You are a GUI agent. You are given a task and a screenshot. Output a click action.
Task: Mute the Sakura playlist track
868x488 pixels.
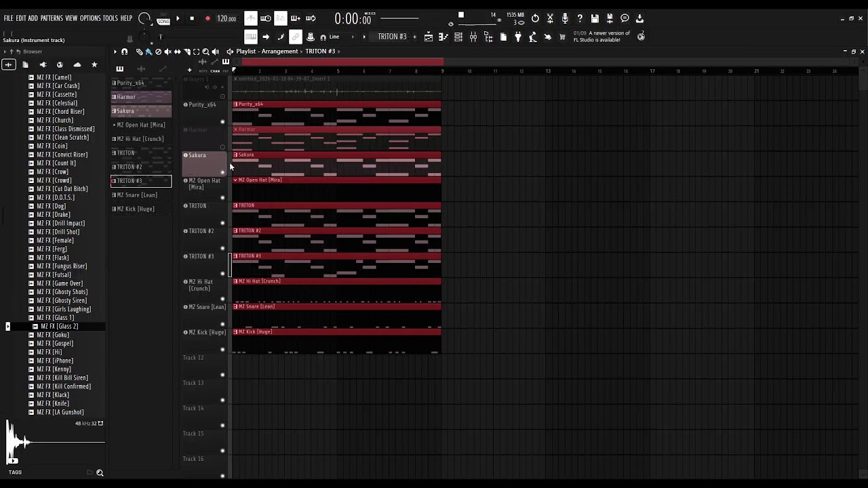tap(222, 172)
